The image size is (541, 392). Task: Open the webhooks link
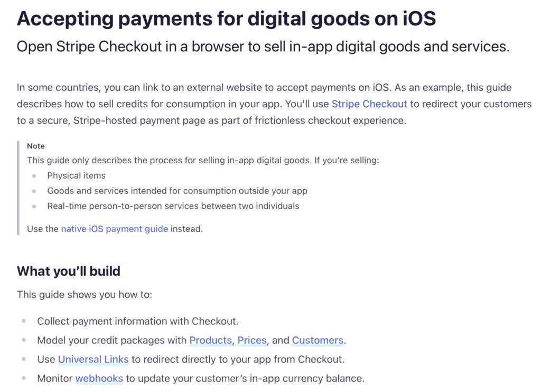(99, 378)
